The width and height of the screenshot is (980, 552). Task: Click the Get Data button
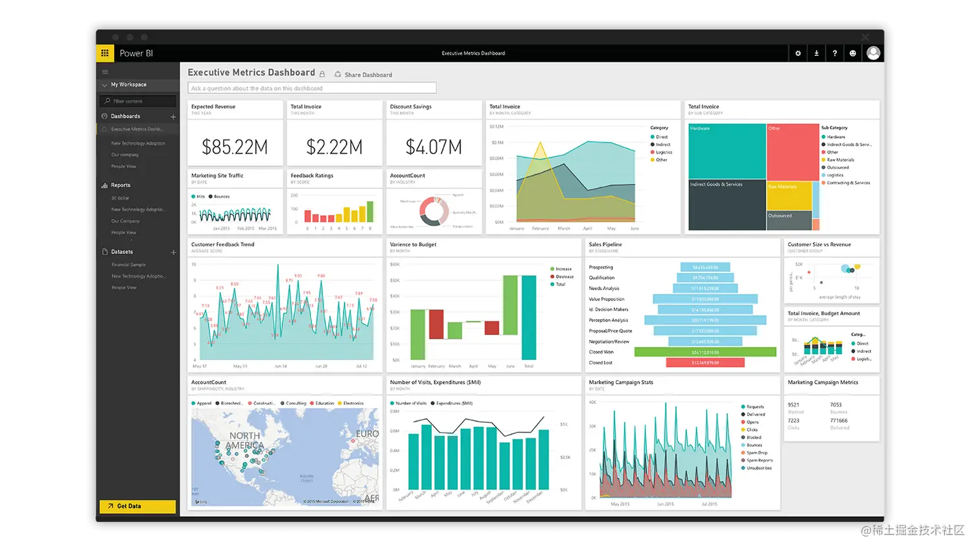pos(137,506)
